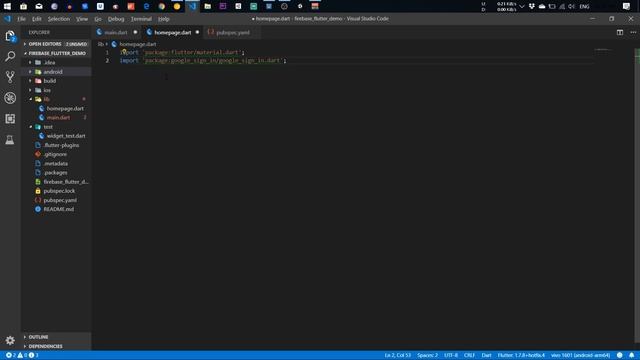Click the homepage.dart breadcrumb file icon
This screenshot has width=640, height=360.
114,44
